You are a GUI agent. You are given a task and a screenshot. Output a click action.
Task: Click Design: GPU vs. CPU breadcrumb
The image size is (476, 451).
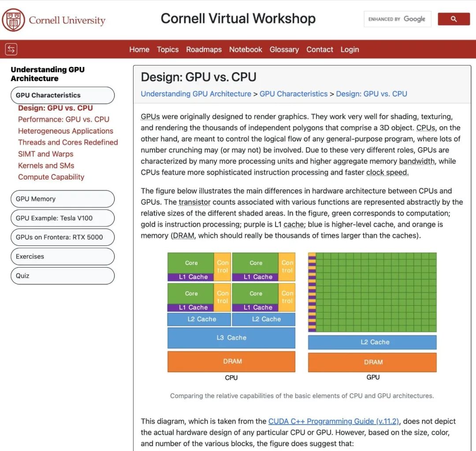[x=371, y=94]
